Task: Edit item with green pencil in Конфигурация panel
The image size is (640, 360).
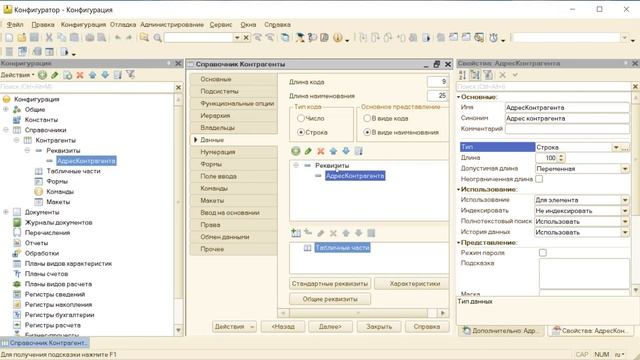Action: tap(55, 75)
